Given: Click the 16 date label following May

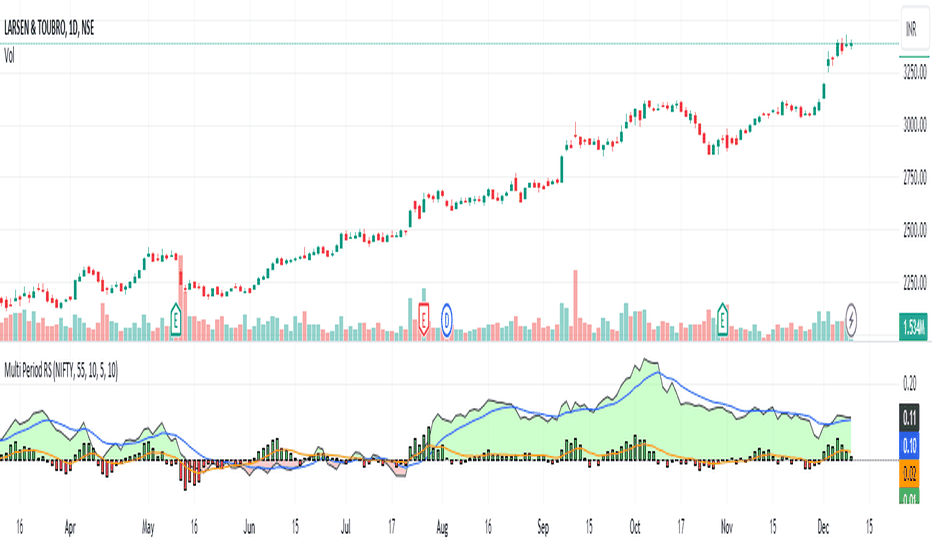Looking at the screenshot, I should (194, 527).
